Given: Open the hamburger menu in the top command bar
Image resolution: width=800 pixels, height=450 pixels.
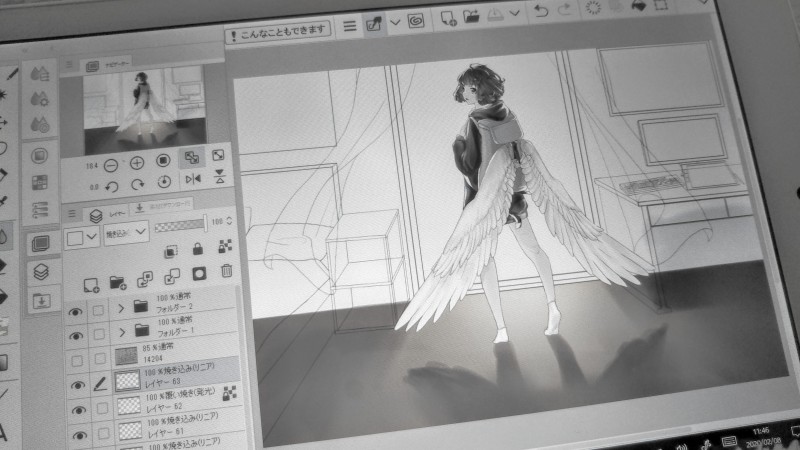Looking at the screenshot, I should click(x=350, y=26).
